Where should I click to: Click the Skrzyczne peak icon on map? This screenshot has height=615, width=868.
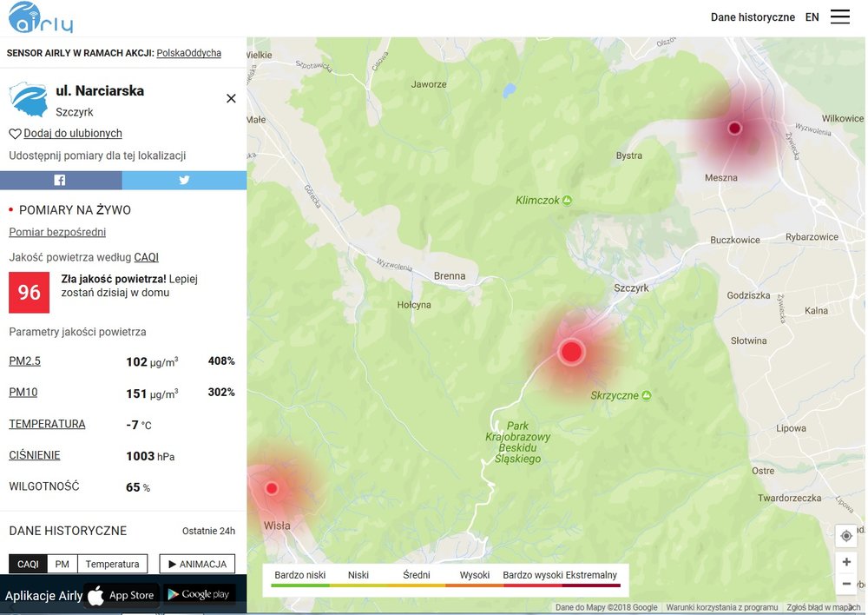646,395
